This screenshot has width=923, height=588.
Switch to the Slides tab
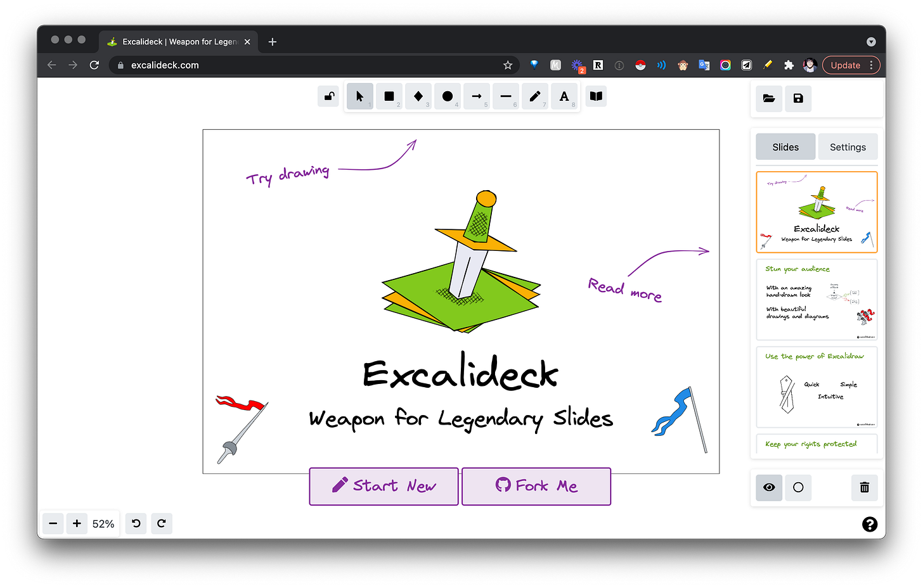pos(785,147)
